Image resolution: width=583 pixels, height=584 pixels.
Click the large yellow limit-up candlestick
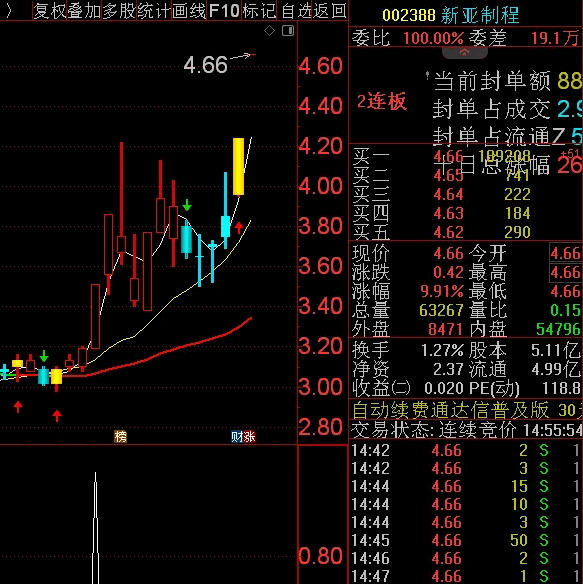click(x=238, y=166)
